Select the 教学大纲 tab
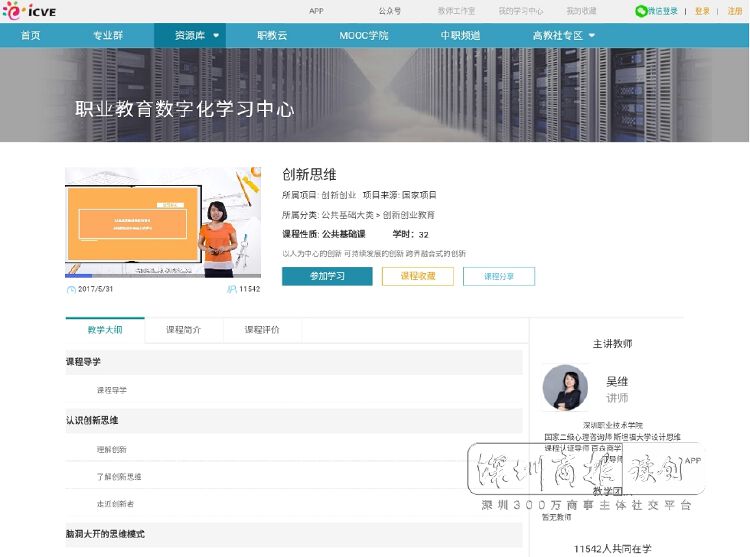 tap(104, 329)
